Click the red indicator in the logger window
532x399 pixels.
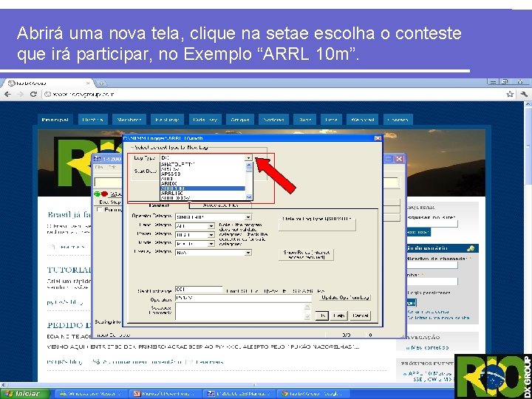pyautogui.click(x=104, y=194)
